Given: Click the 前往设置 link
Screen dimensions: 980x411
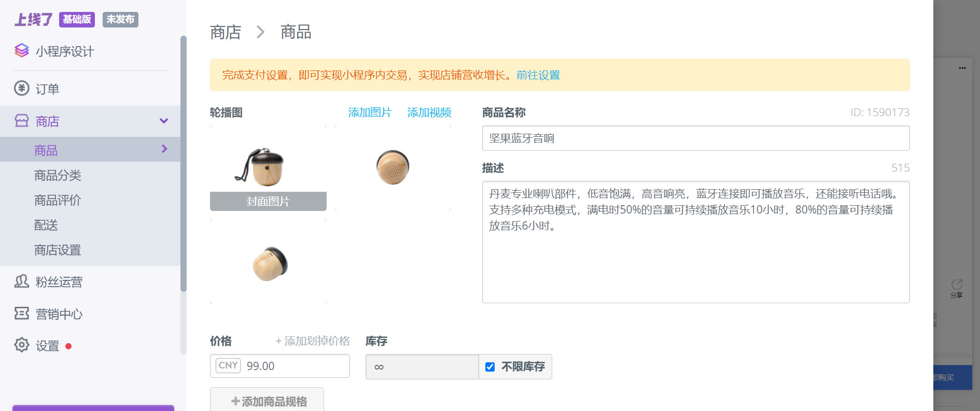Looking at the screenshot, I should coord(538,75).
